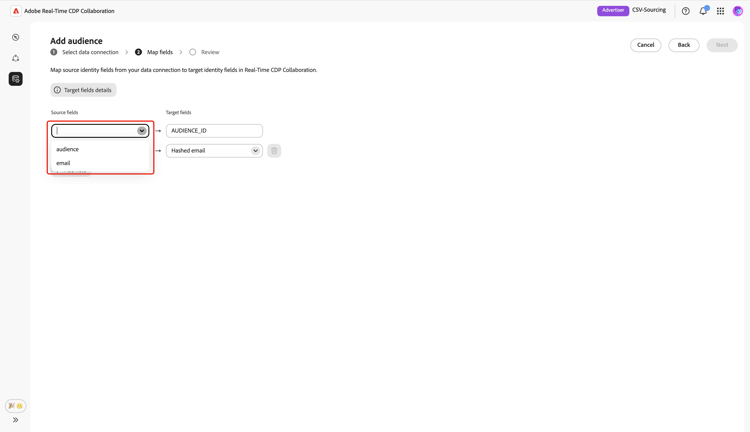The width and height of the screenshot is (750, 432).
Task: Open the connections sidebar icon
Action: pyautogui.click(x=16, y=58)
